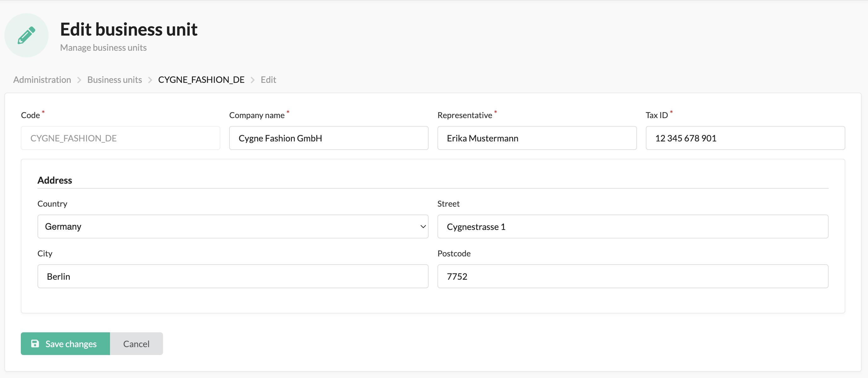The width and height of the screenshot is (868, 378).
Task: Click the Address section heading
Action: 55,180
